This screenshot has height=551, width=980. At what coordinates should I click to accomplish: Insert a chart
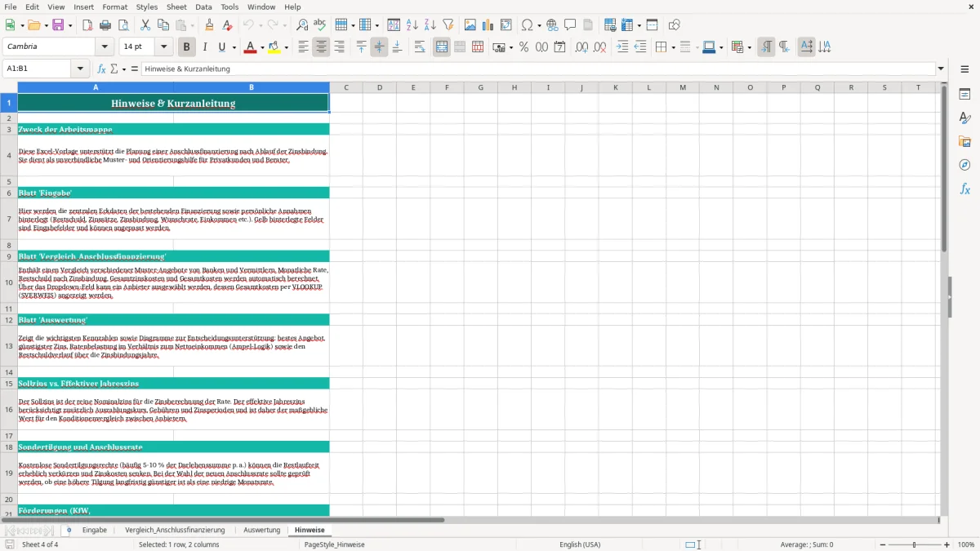coord(488,25)
